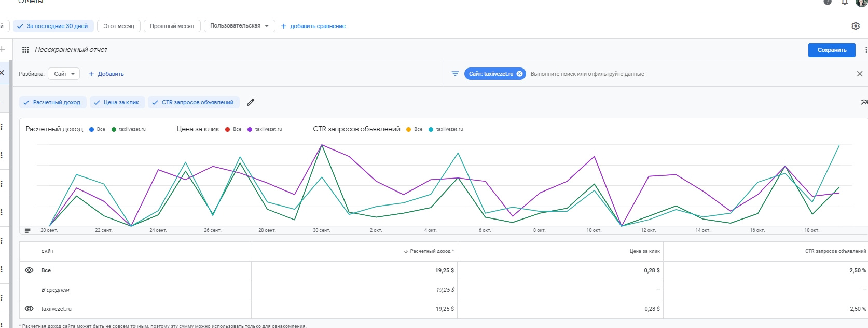Click the filter icon beside the site chip
Image resolution: width=868 pixels, height=328 pixels.
[x=455, y=74]
